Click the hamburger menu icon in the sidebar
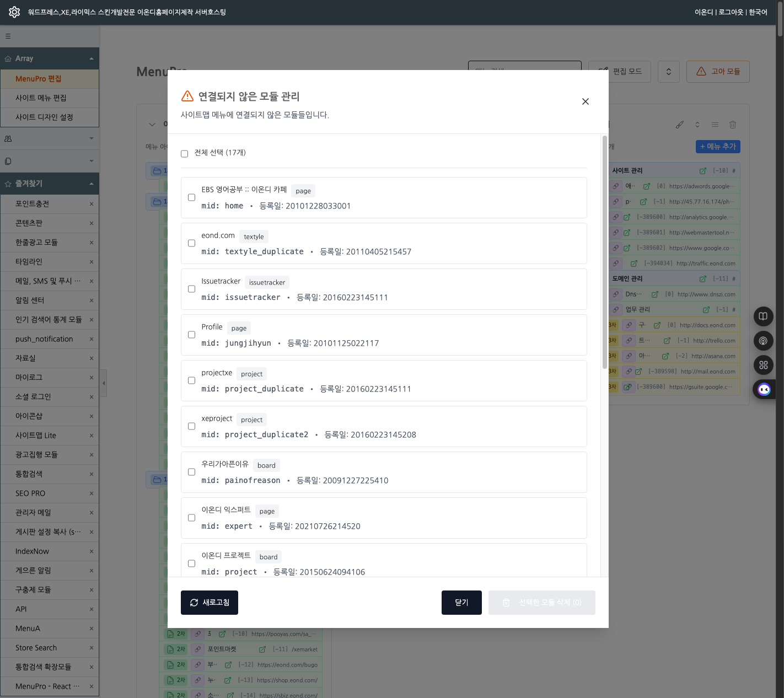The width and height of the screenshot is (784, 698). 8,36
